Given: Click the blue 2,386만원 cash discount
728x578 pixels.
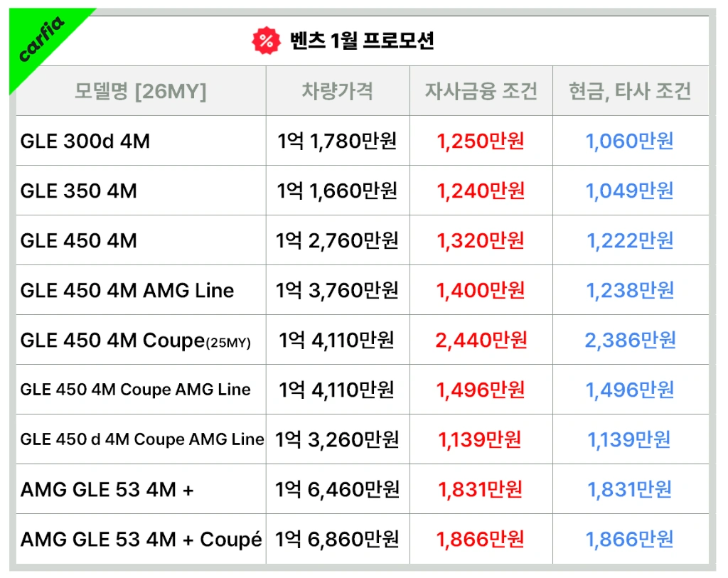Looking at the screenshot, I should (630, 340).
